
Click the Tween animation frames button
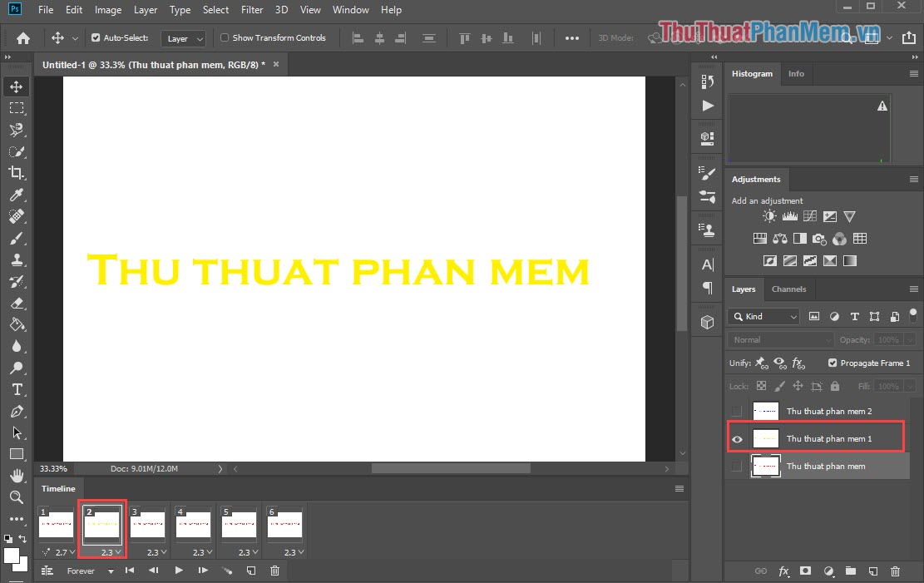(x=227, y=571)
